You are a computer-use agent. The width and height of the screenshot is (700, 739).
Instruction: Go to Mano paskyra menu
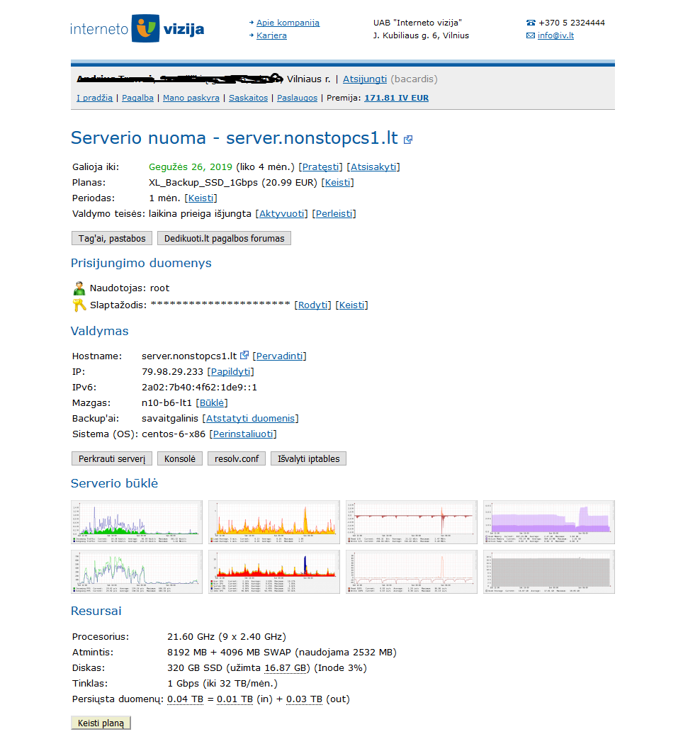point(191,98)
